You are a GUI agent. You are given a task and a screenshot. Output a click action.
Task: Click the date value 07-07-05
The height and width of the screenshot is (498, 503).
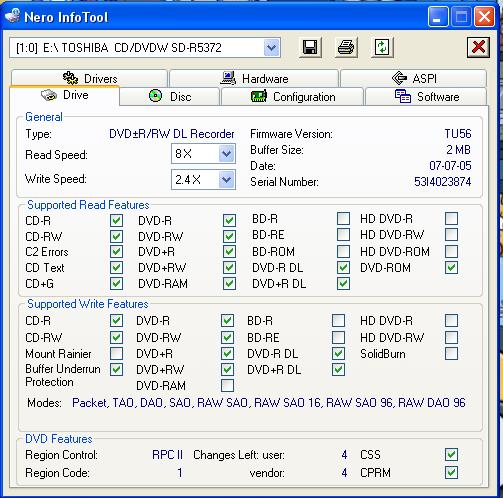coord(450,166)
